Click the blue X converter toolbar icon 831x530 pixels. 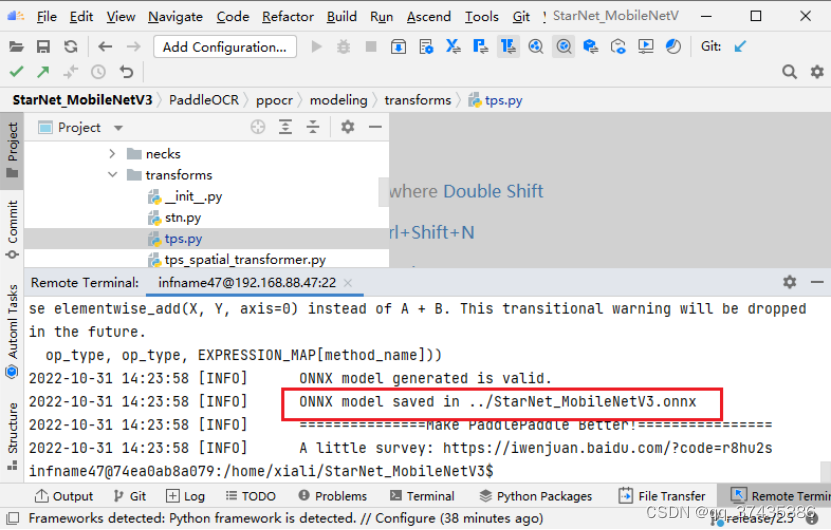(x=453, y=47)
